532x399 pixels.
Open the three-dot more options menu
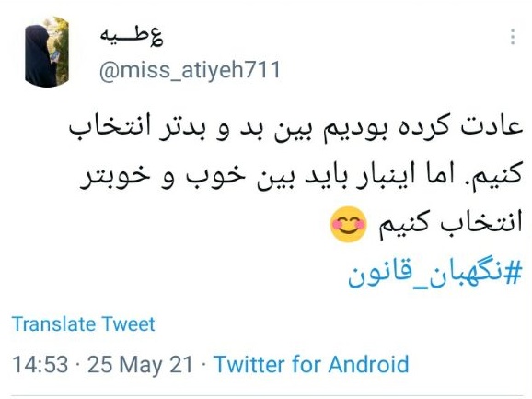click(513, 37)
